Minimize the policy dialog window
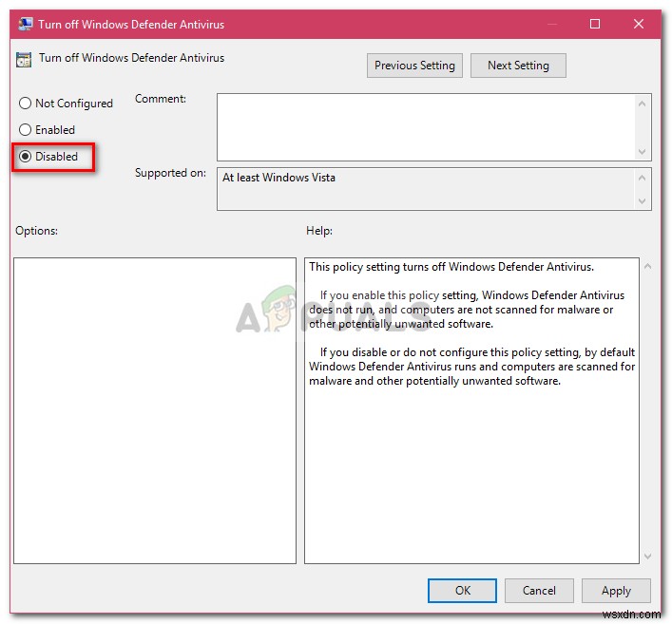 tap(552, 24)
